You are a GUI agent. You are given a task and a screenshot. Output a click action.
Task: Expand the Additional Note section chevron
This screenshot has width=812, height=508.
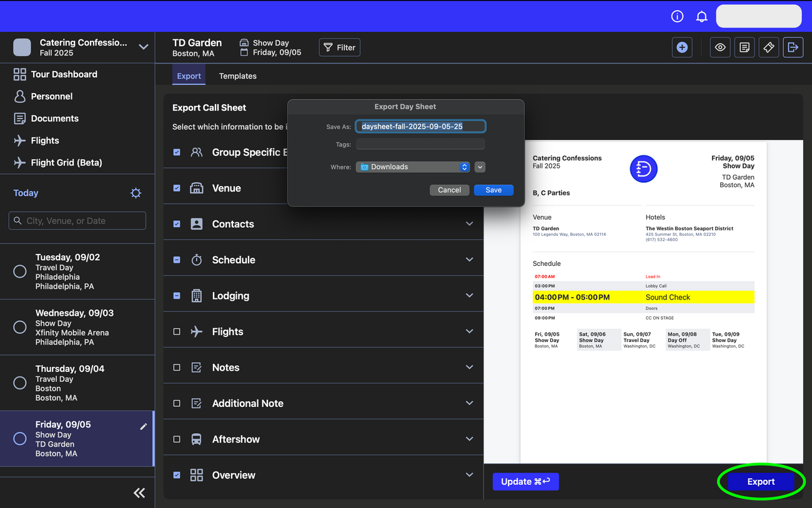pos(470,403)
